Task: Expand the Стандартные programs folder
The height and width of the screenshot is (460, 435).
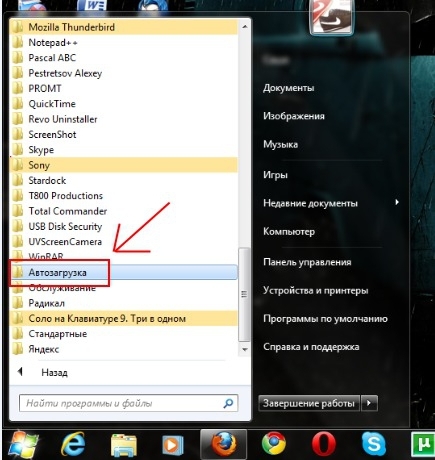Action: click(124, 334)
